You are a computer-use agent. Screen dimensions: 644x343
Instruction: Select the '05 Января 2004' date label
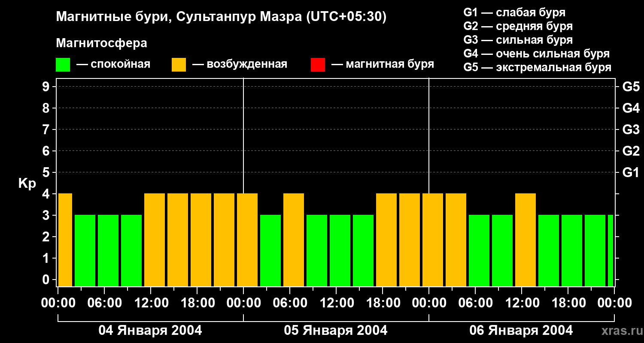click(x=336, y=331)
